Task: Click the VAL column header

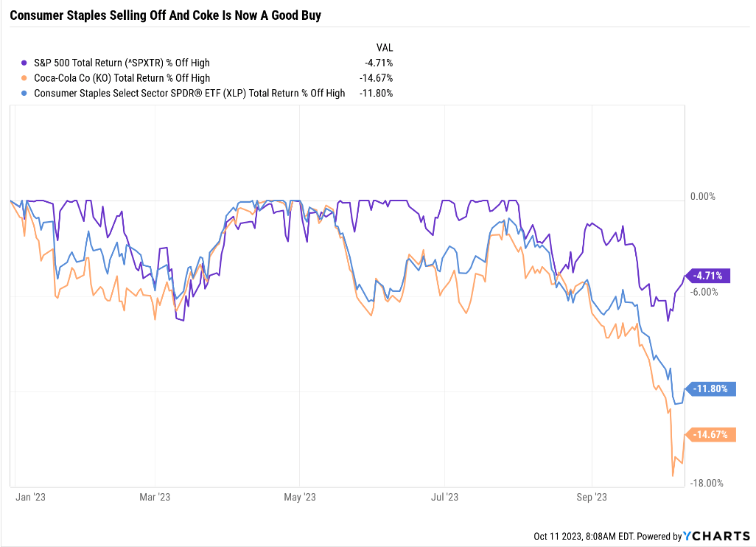Action: click(x=385, y=47)
